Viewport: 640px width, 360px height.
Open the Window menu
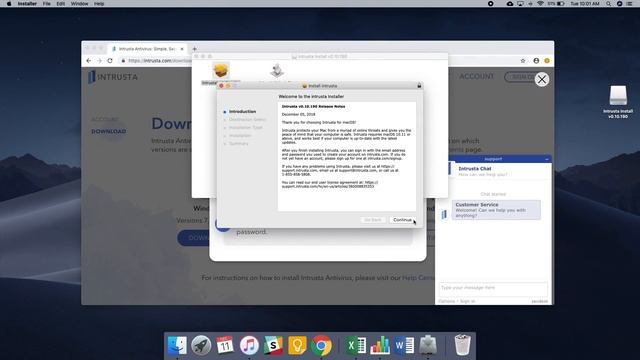(x=79, y=4)
